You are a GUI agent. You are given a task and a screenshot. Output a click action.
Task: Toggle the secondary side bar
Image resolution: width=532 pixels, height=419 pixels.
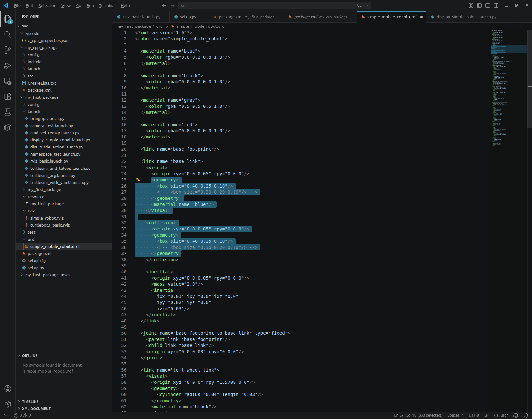(496, 5)
